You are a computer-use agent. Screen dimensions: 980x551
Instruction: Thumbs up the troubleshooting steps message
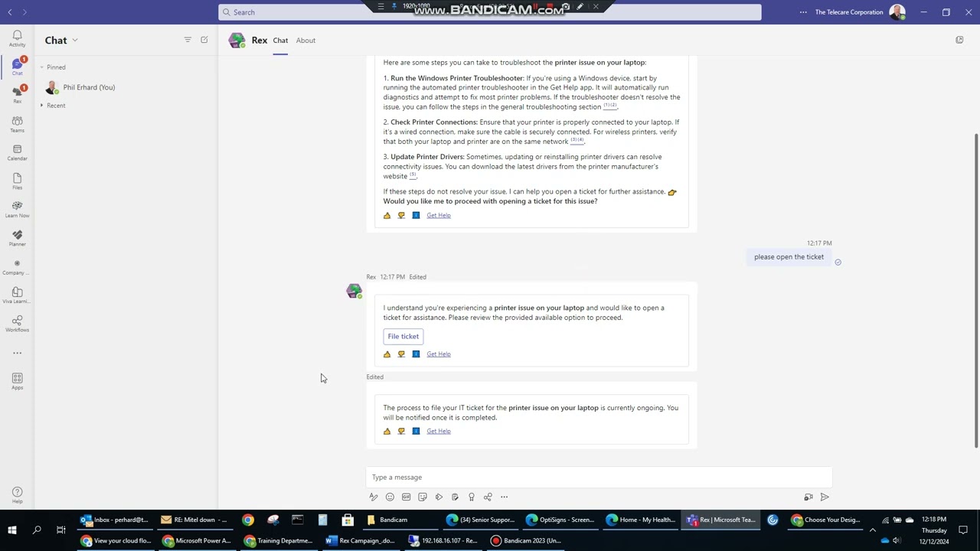[x=387, y=216]
